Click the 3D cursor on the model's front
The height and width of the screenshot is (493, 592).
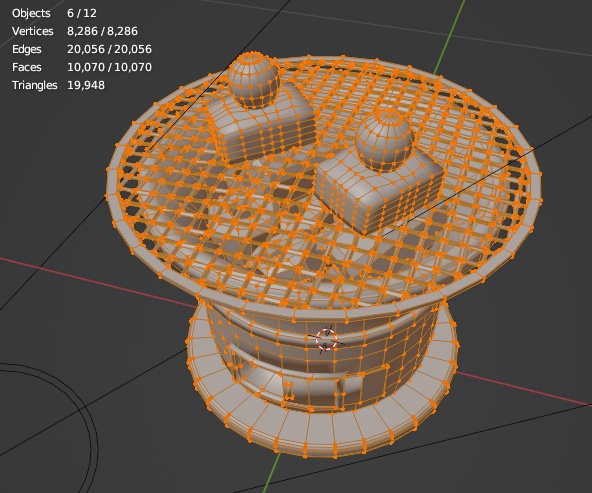[326, 339]
